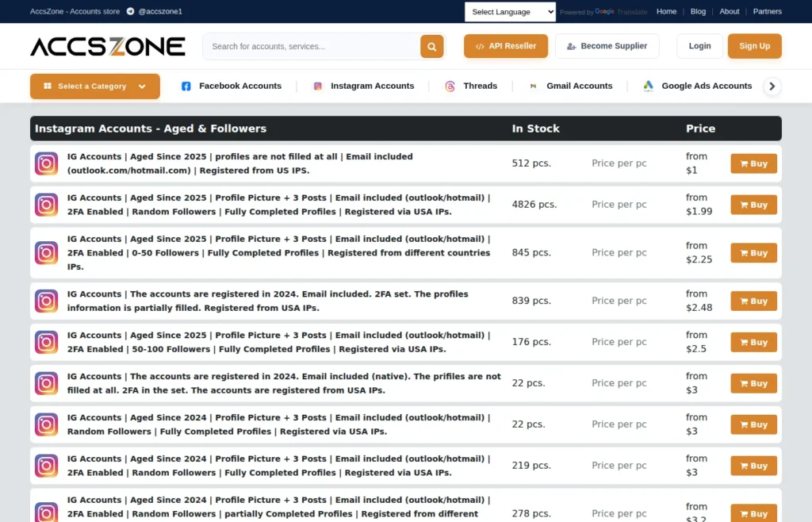Click the Login button
The image size is (812, 522).
coord(699,46)
